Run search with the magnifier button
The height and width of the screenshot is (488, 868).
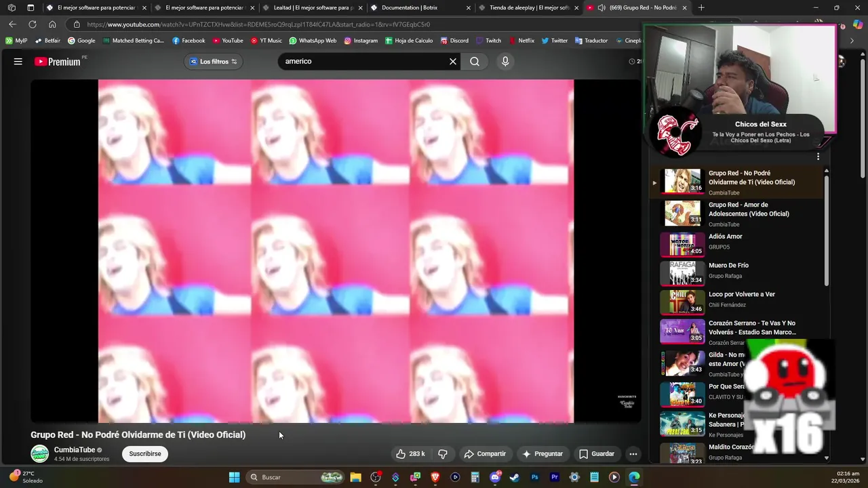click(x=475, y=62)
